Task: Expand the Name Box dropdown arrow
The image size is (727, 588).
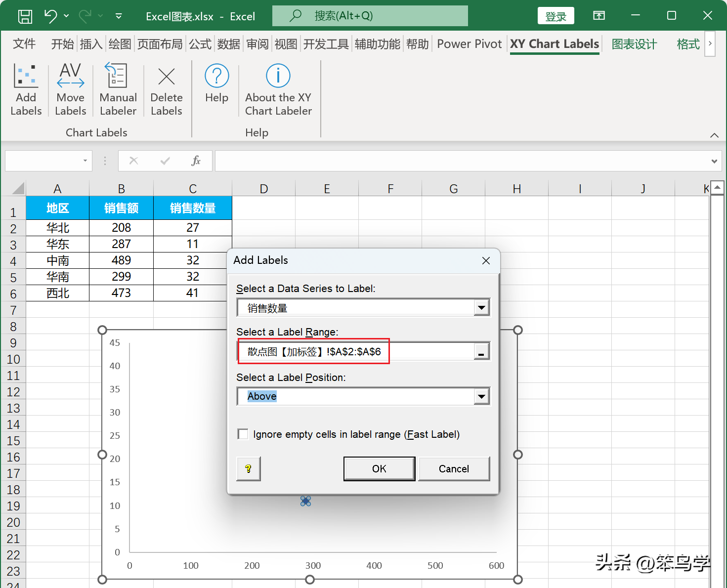Action: click(85, 161)
